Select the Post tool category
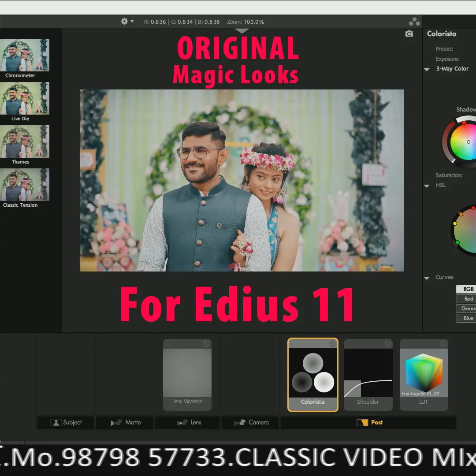The image size is (476, 476). click(368, 423)
